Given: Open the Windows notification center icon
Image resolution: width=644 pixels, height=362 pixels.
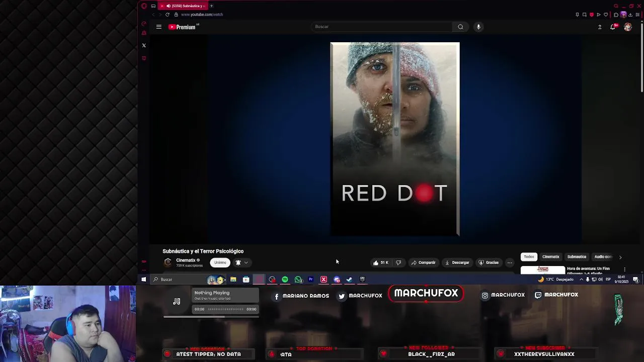Looking at the screenshot, I should pos(636,280).
